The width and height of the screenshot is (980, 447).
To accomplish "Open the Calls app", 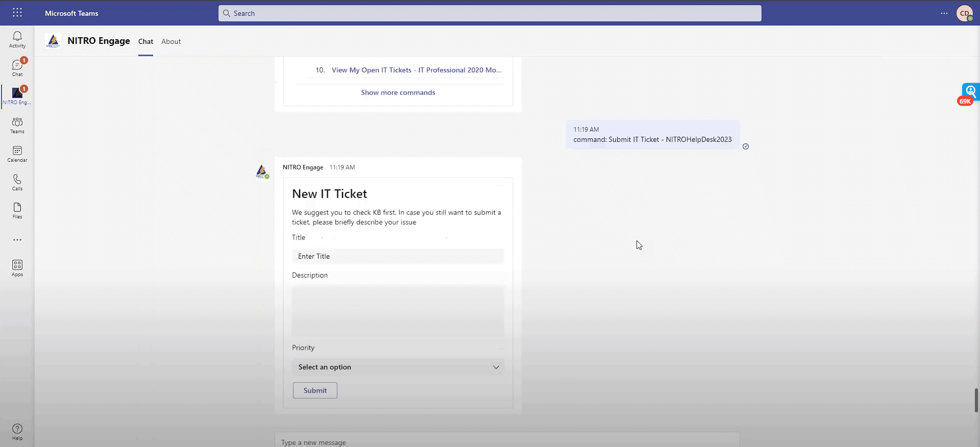I will (x=17, y=182).
